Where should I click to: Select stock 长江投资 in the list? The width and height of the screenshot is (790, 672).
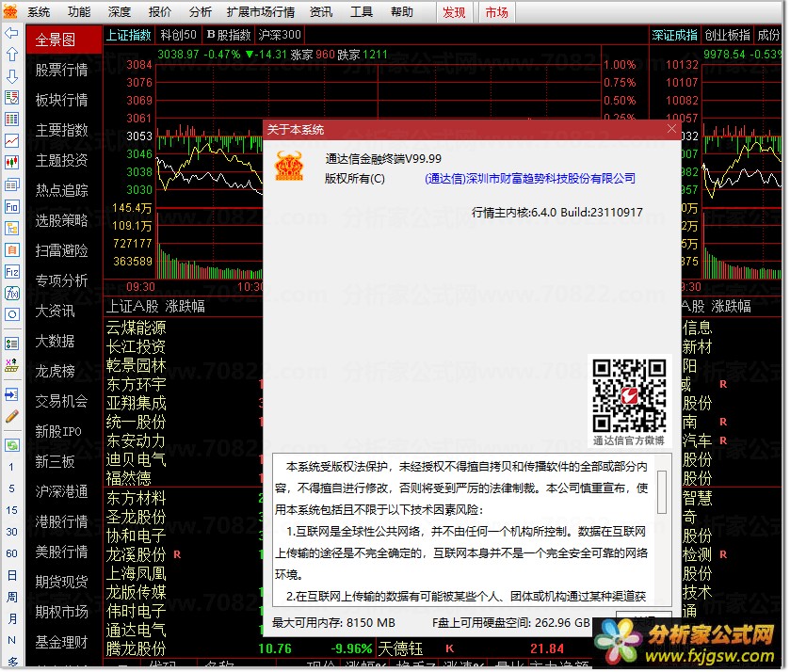[136, 346]
